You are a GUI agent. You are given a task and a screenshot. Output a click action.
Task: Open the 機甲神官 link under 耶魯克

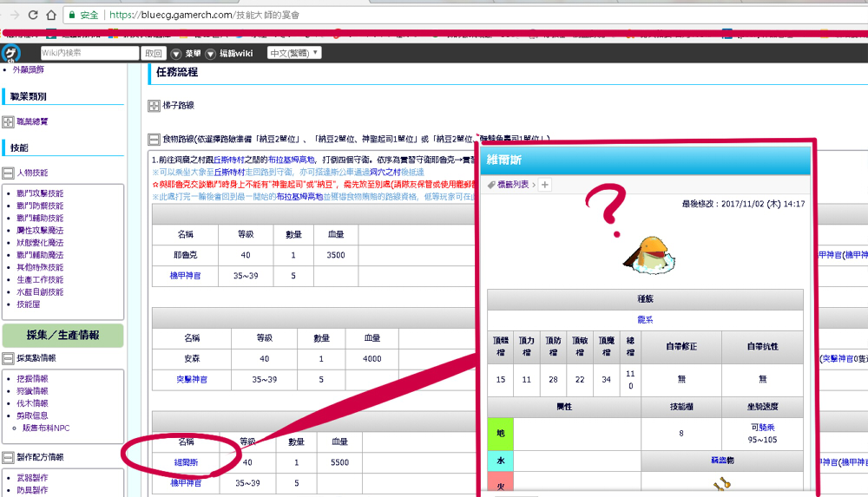coord(185,276)
